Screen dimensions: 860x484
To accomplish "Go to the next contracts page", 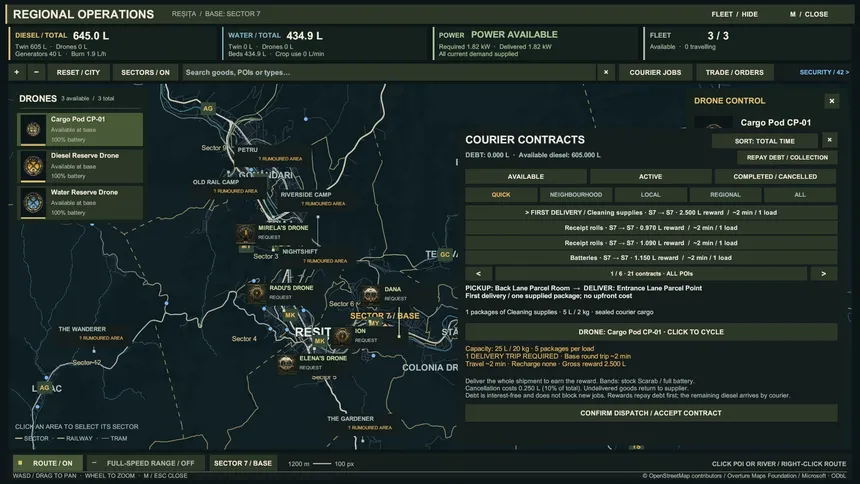I will point(823,273).
